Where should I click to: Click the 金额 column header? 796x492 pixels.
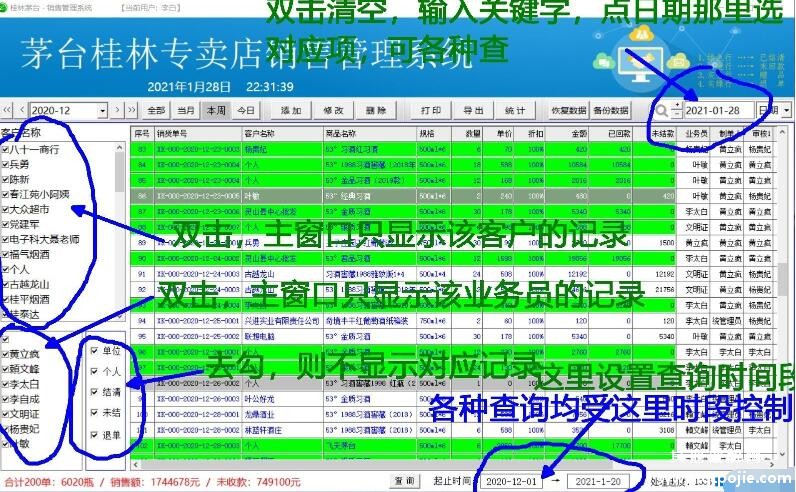(568, 134)
